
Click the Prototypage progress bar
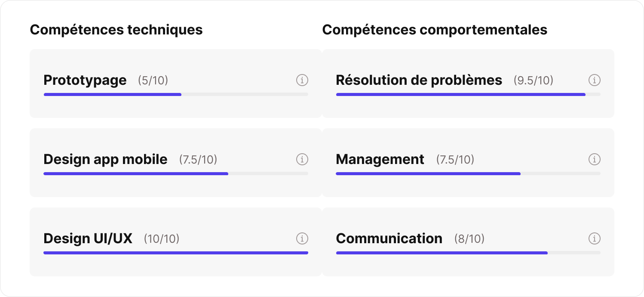(176, 94)
